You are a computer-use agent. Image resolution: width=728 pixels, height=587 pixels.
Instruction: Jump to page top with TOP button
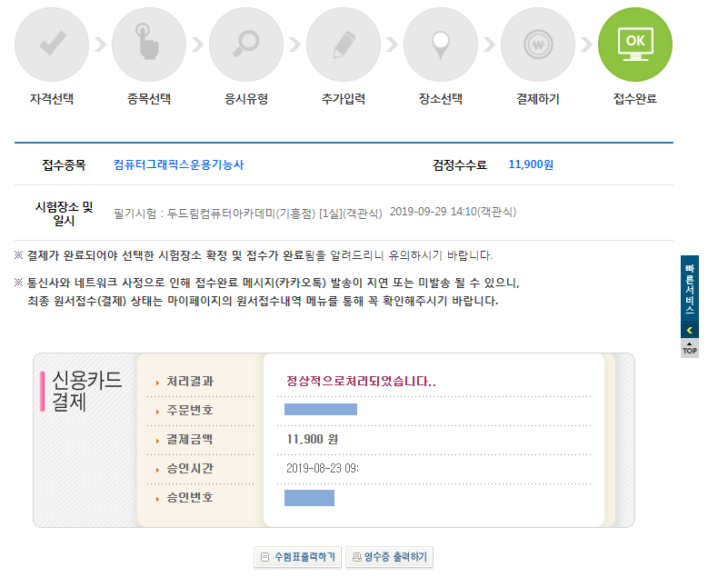coord(690,348)
